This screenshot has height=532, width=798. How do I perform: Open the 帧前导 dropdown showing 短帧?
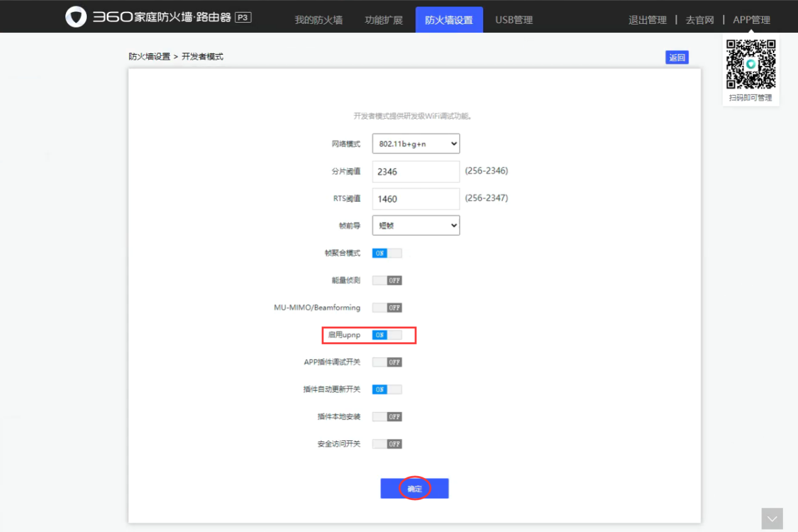416,225
